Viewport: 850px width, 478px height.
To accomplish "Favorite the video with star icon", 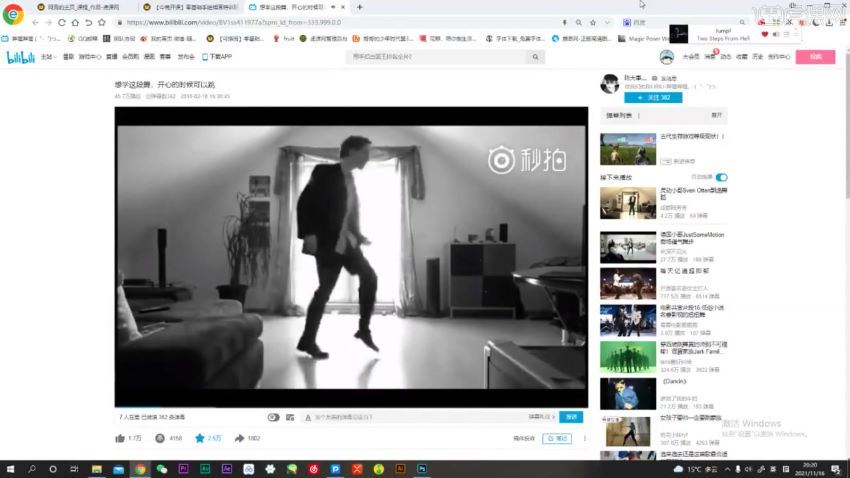I will click(x=199, y=438).
